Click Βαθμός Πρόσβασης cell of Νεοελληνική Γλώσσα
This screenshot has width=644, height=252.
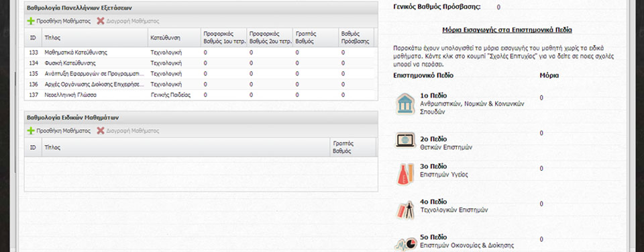356,95
